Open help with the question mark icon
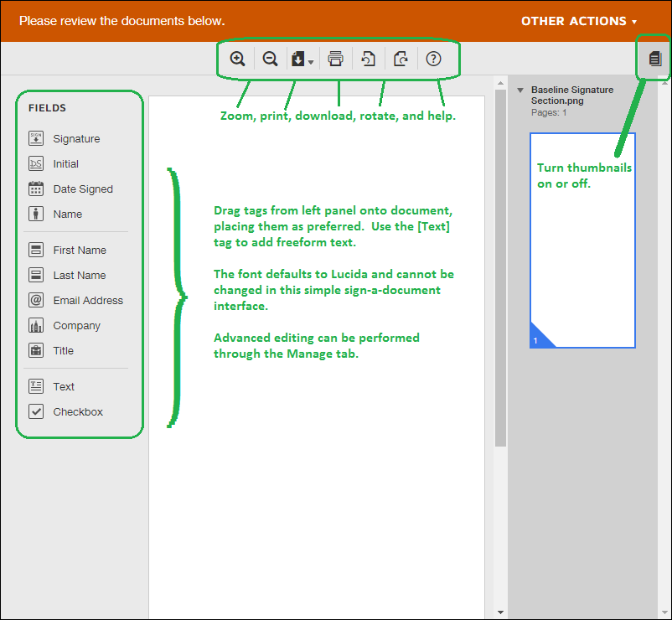This screenshot has width=672, height=620. (433, 59)
